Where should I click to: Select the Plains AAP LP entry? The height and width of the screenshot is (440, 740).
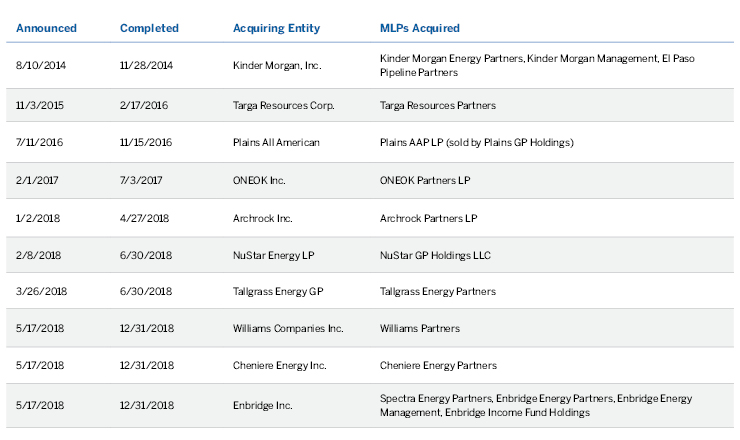(x=477, y=142)
